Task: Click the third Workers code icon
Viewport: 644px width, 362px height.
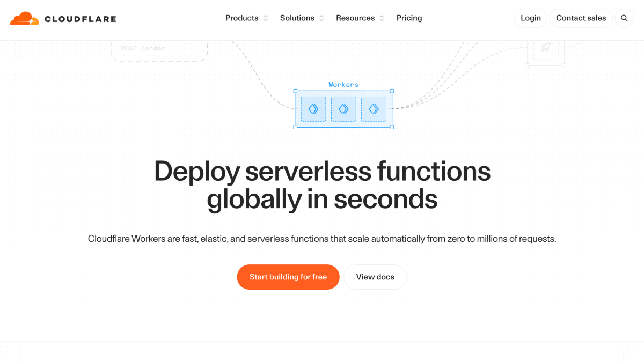Action: click(374, 109)
